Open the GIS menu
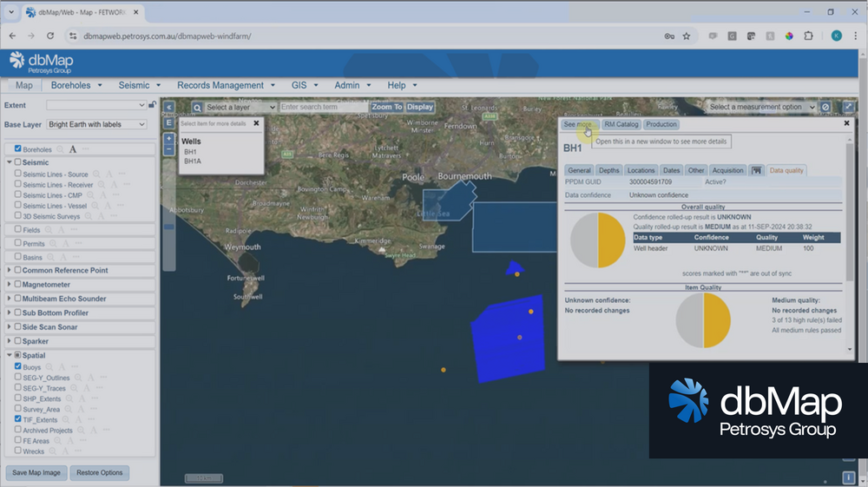 tap(305, 85)
